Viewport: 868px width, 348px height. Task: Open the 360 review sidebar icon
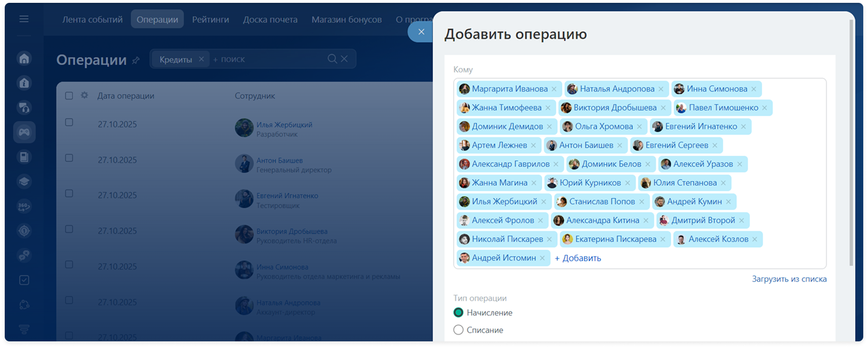24,207
